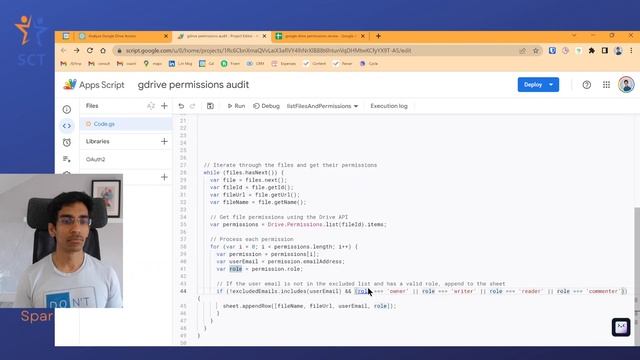640x360 pixels.
Task: Click the project title gdrive permissions audit
Action: 193,85
